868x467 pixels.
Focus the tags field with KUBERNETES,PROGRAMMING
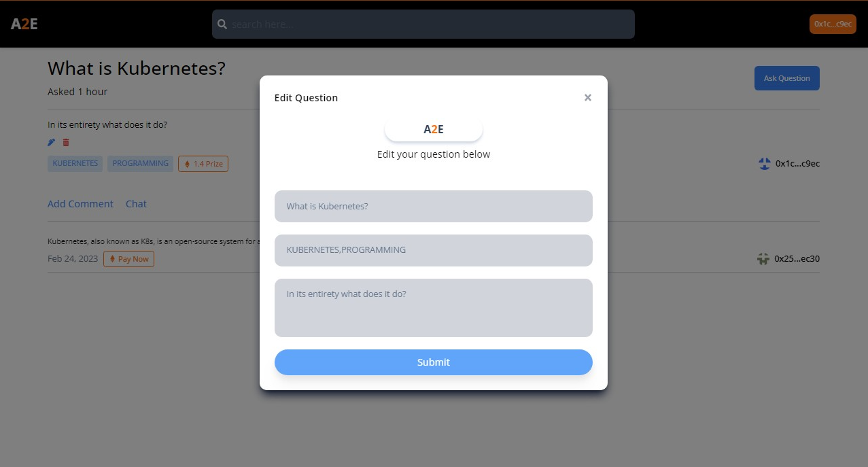[434, 250]
